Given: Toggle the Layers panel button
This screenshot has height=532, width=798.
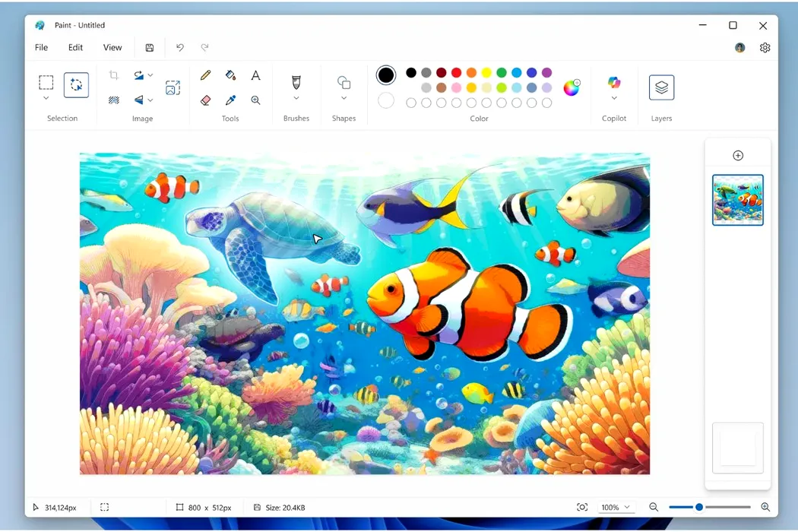Looking at the screenshot, I should (662, 87).
